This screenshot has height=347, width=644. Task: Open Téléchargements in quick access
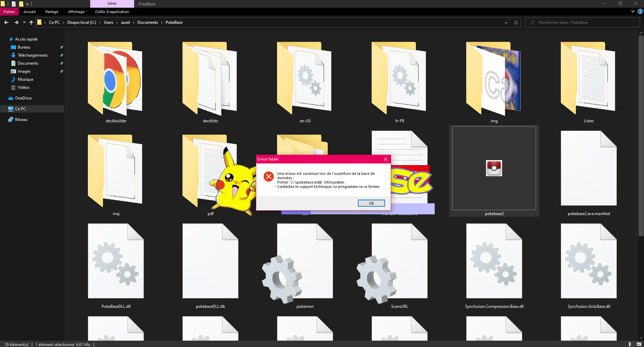[x=33, y=55]
